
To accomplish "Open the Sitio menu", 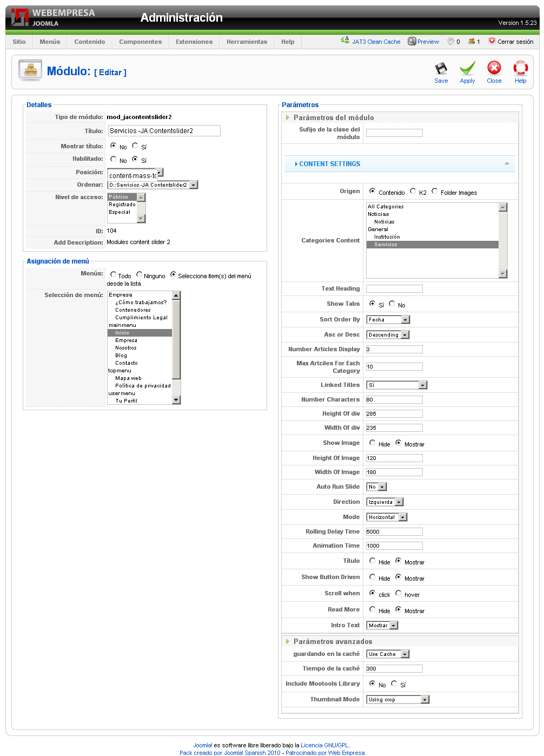I will 19,42.
